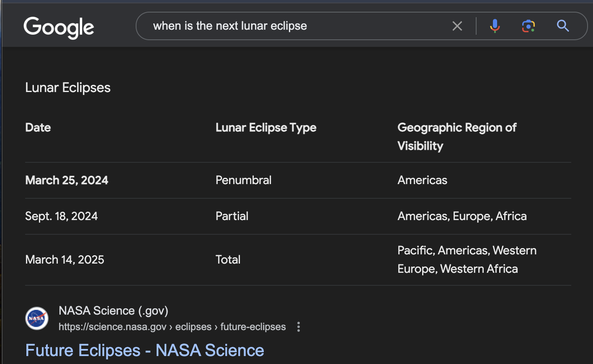The image size is (593, 364).
Task: Open the three-dot menu beside the NASA result
Action: (x=298, y=327)
